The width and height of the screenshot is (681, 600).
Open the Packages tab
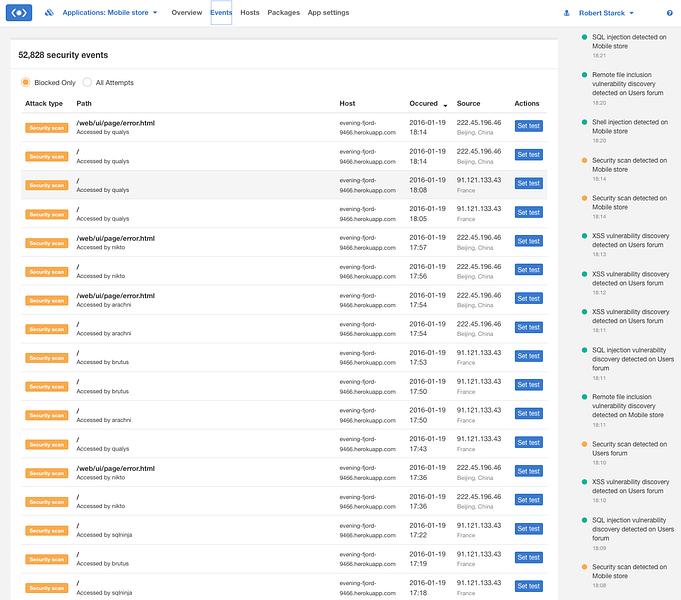click(x=284, y=13)
